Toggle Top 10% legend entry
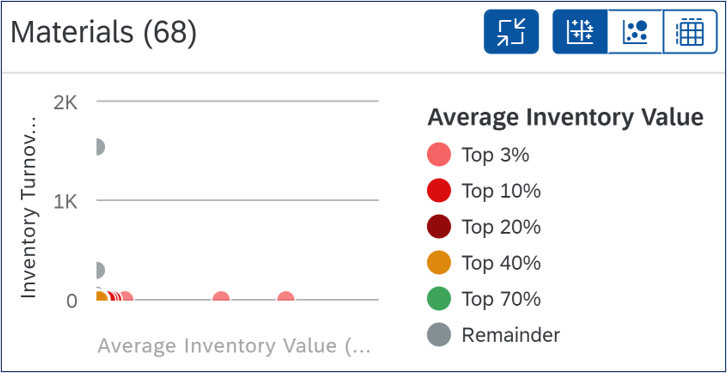Screen dimensions: 727x373 click(484, 191)
